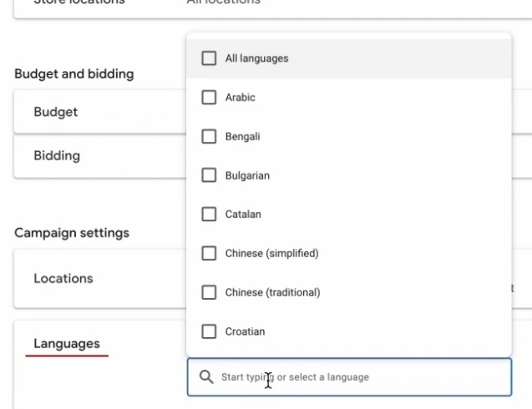This screenshot has width=532, height=409.
Task: Choose the Croatian option text
Action: (245, 331)
